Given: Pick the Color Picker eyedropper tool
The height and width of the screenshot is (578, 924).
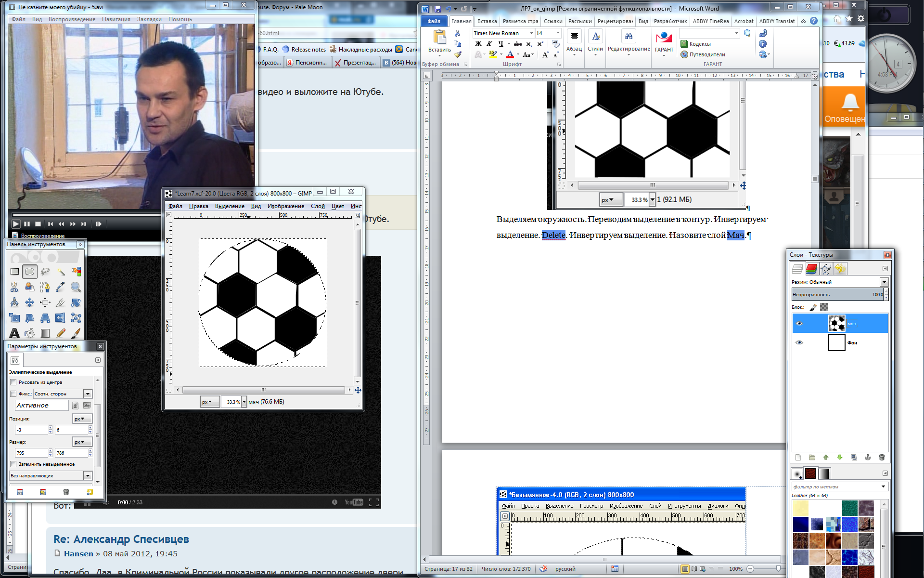Looking at the screenshot, I should point(61,287).
